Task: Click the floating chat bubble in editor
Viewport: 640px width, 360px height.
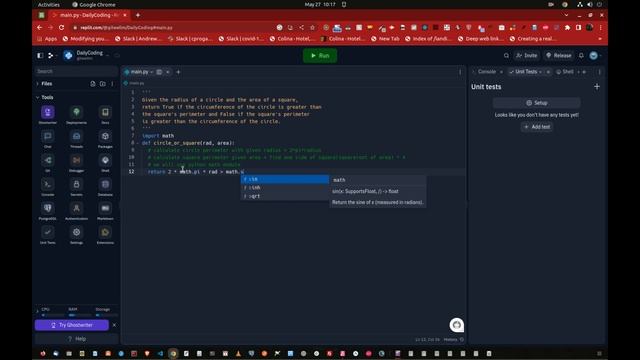Action: point(457,325)
